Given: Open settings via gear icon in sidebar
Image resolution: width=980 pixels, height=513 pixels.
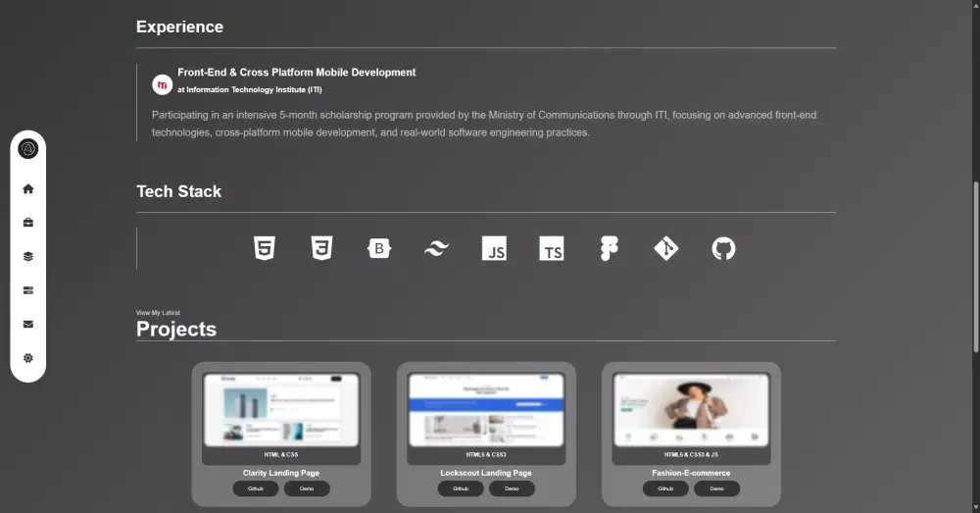Looking at the screenshot, I should coord(28,358).
